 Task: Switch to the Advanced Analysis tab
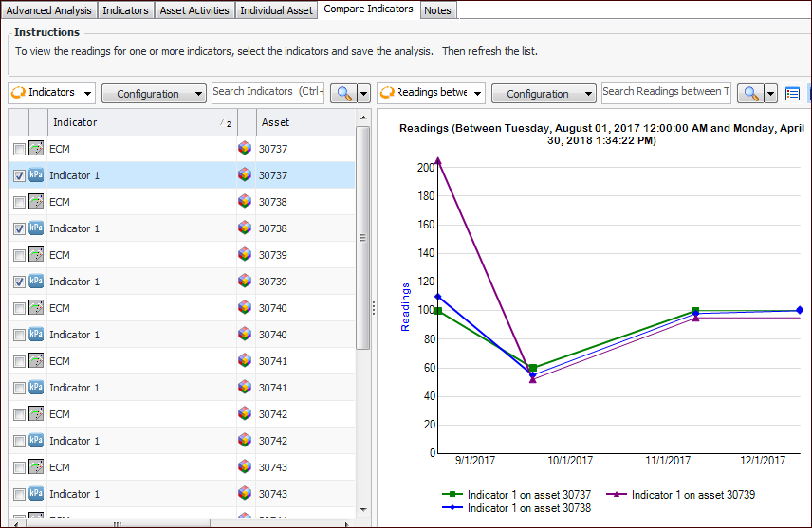click(x=48, y=10)
